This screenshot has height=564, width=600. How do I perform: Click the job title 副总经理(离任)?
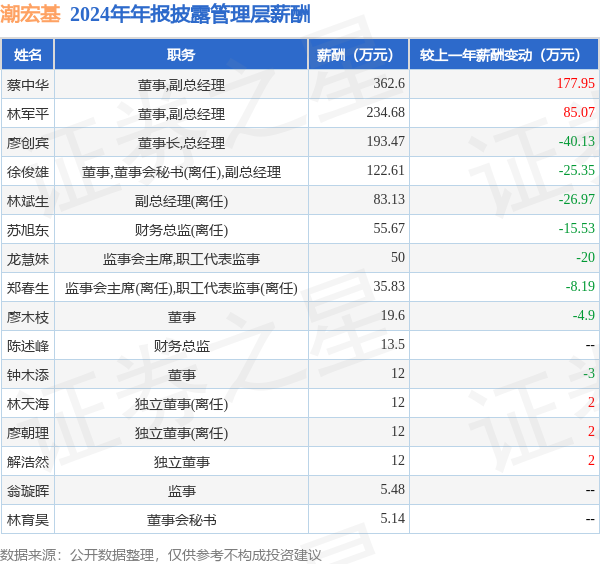[181, 201]
